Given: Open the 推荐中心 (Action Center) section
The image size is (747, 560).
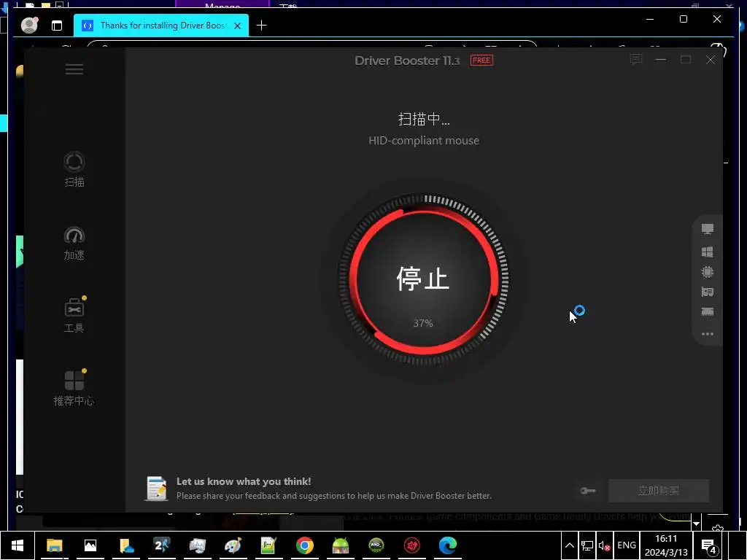Looking at the screenshot, I should (74, 388).
